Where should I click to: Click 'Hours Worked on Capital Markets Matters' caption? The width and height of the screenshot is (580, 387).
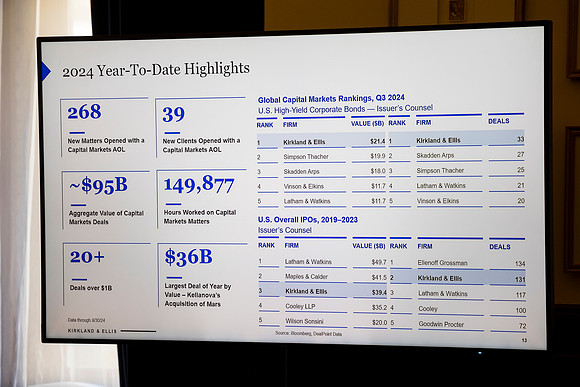200,217
